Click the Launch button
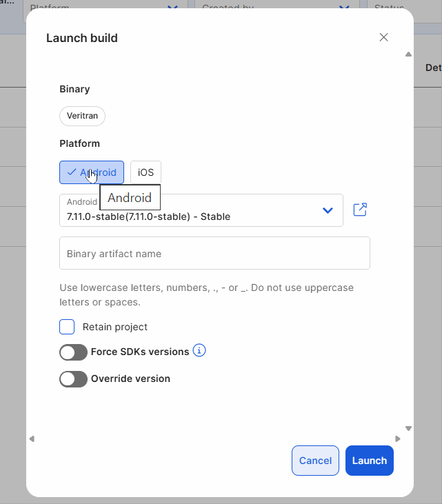This screenshot has width=442, height=504. tap(369, 461)
